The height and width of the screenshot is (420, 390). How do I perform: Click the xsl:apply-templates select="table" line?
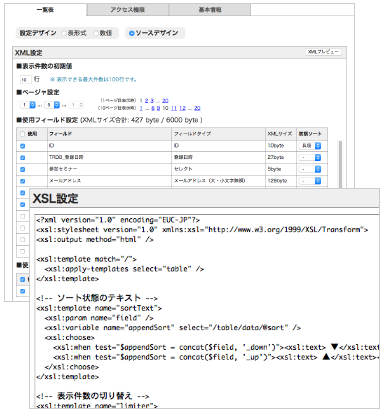pos(124,269)
